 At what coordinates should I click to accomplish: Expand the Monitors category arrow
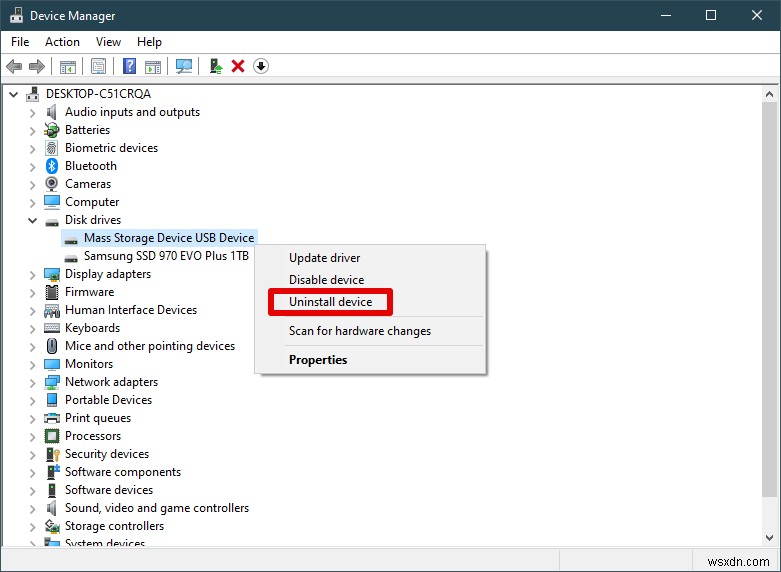[32, 364]
